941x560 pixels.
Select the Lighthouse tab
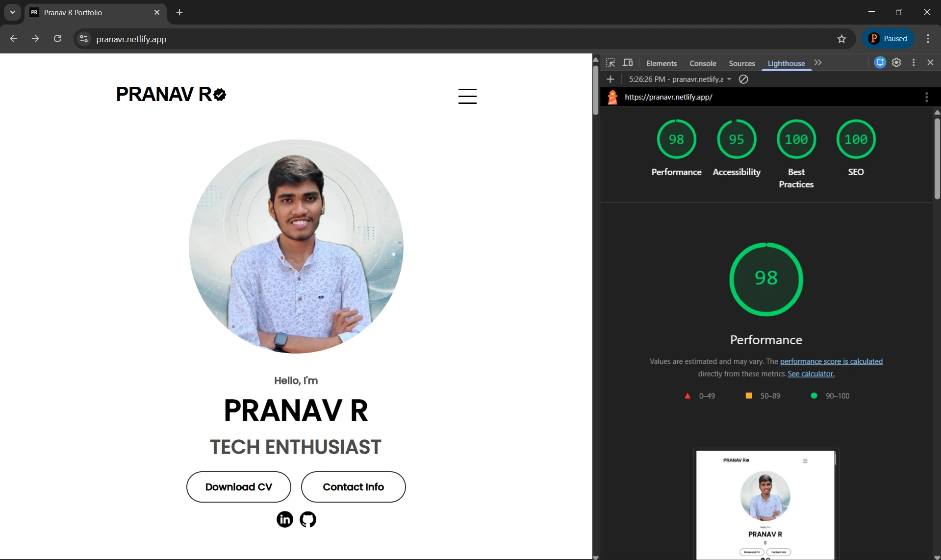point(786,63)
